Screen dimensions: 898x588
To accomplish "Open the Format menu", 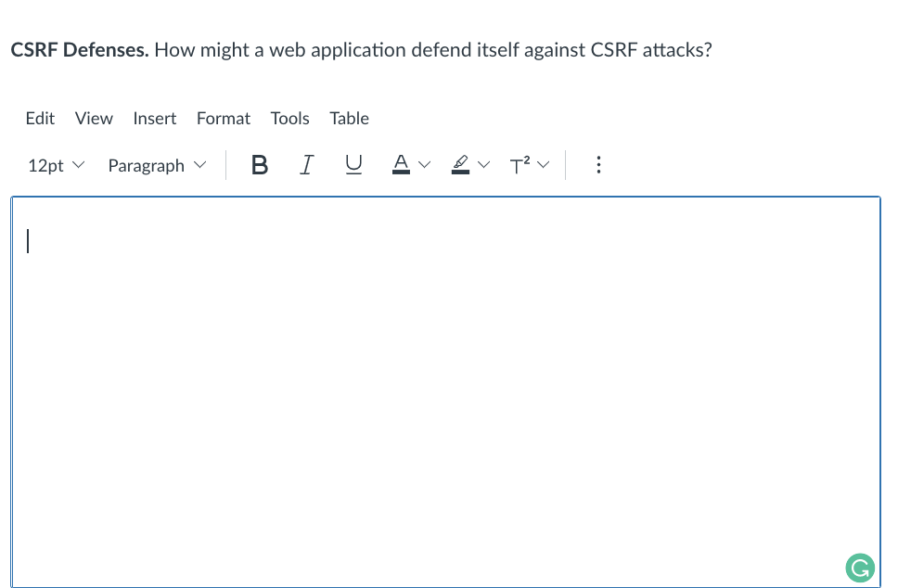I will pos(223,118).
